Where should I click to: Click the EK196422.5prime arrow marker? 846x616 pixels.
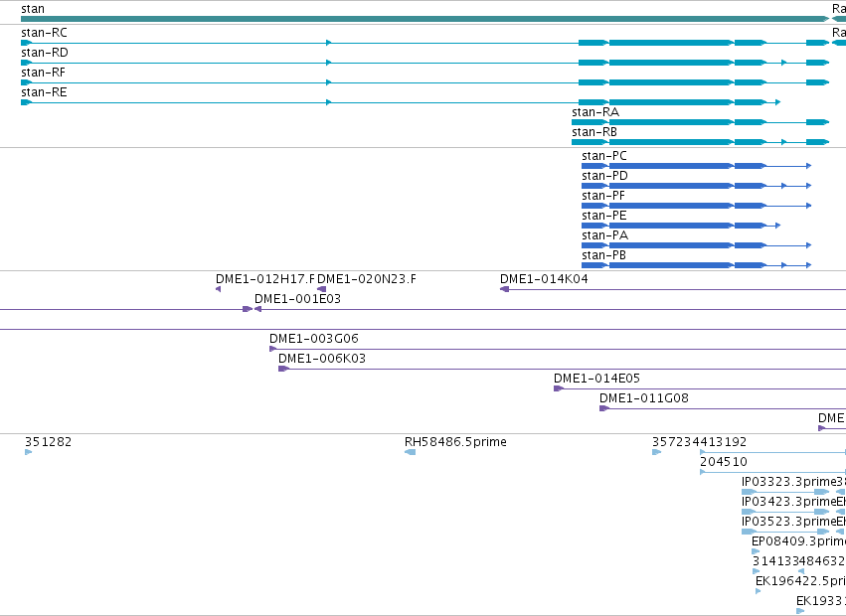tap(759, 592)
